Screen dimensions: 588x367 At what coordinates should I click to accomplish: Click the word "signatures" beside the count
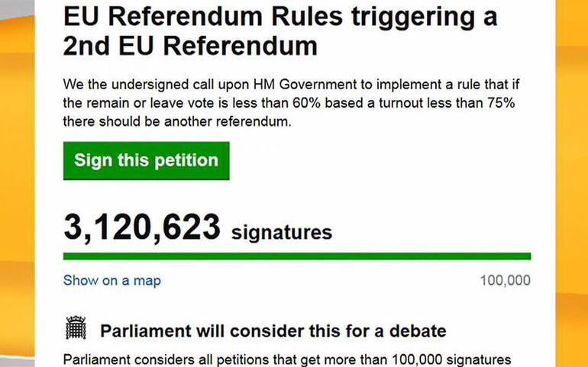(x=281, y=231)
